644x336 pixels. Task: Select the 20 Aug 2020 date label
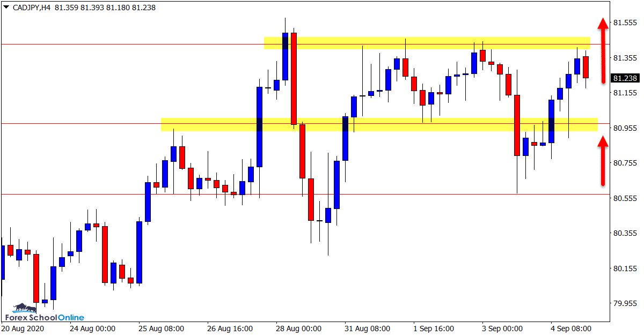23,328
